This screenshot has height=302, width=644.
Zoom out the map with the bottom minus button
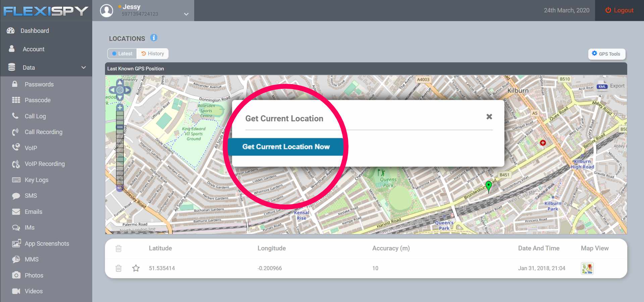click(x=120, y=188)
